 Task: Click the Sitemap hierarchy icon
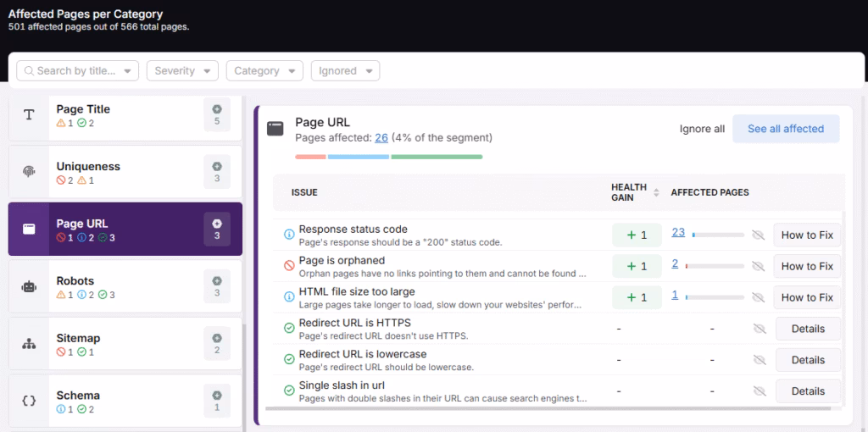point(29,344)
